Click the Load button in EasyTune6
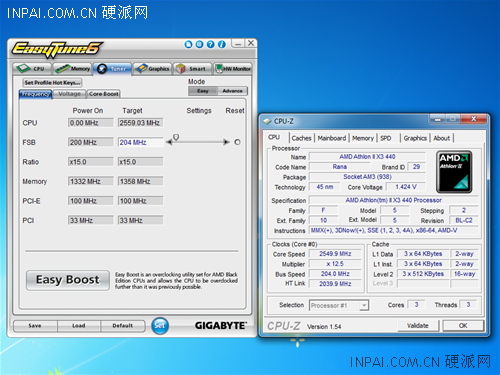The width and height of the screenshot is (500, 375). click(79, 326)
